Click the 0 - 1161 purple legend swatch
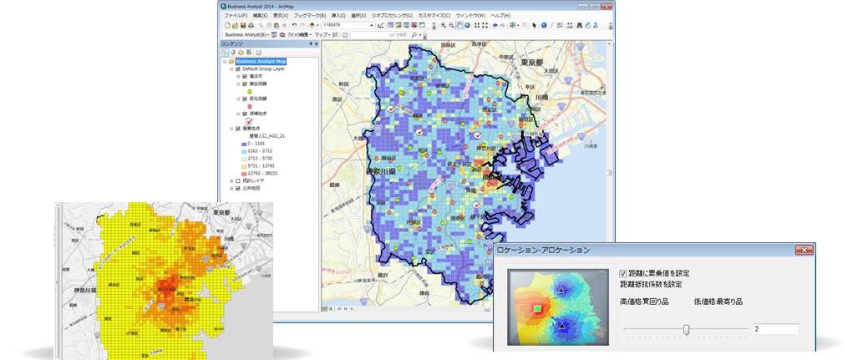868x360 pixels. coord(245,144)
